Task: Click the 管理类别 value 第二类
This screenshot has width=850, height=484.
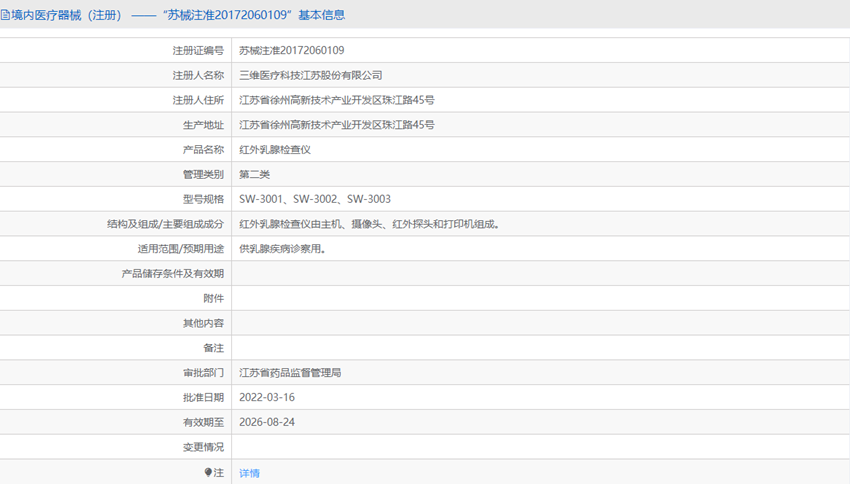Action: [x=254, y=174]
